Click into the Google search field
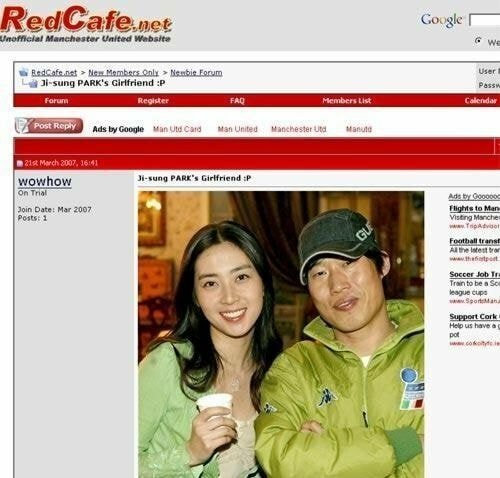Screen dimensions: 500x478 [485, 20]
